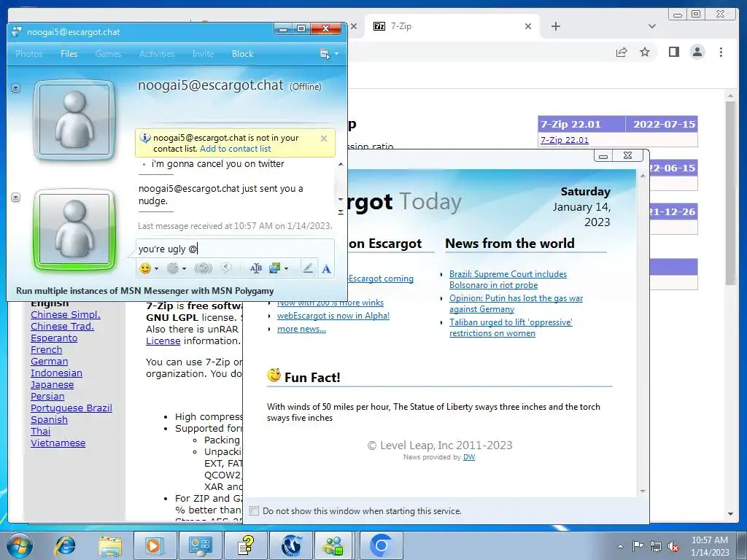Expand the background pictures dropdown arrow
The height and width of the screenshot is (560, 747).
286,268
